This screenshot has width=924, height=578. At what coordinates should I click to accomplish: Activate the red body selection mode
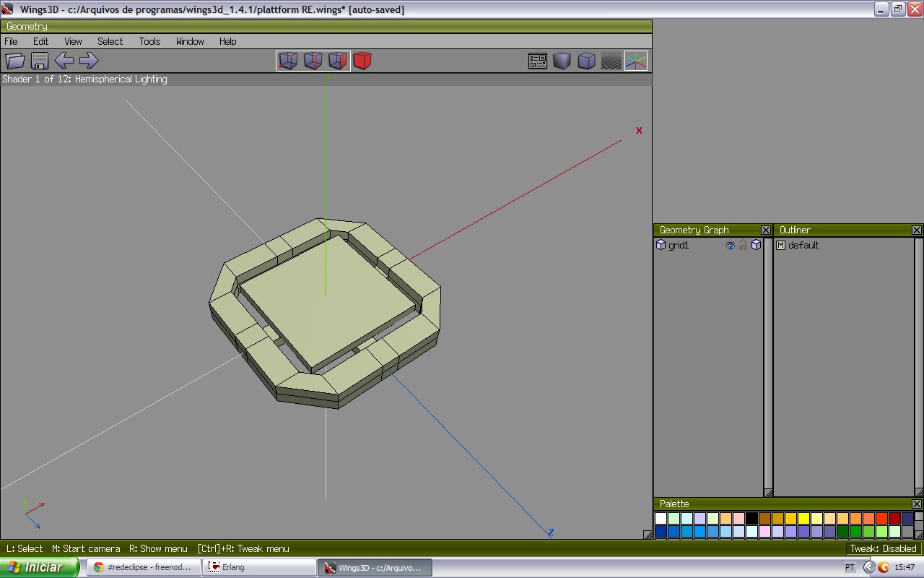click(x=362, y=61)
